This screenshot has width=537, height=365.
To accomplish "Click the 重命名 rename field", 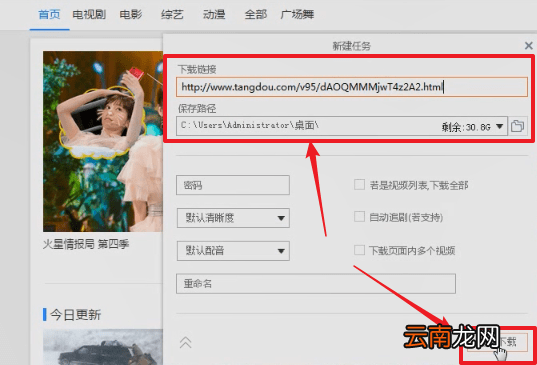I will point(316,284).
